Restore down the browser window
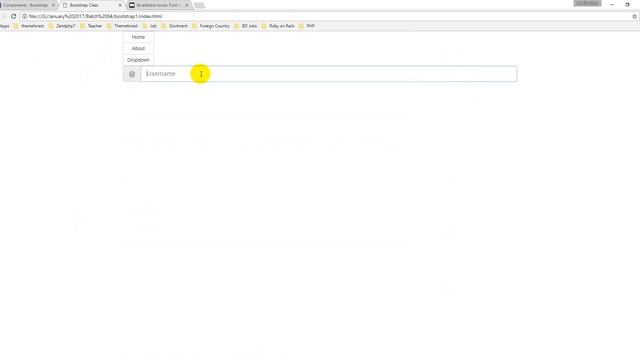The image size is (640, 360). tap(627, 4)
